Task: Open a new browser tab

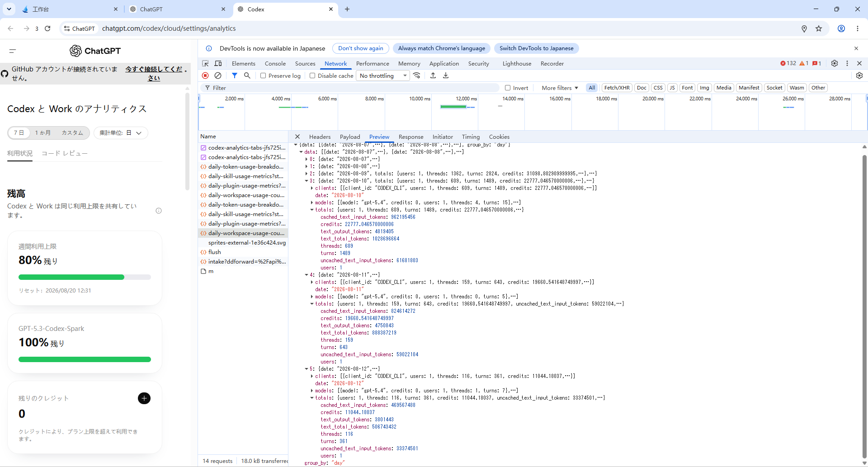Action: 347,9
